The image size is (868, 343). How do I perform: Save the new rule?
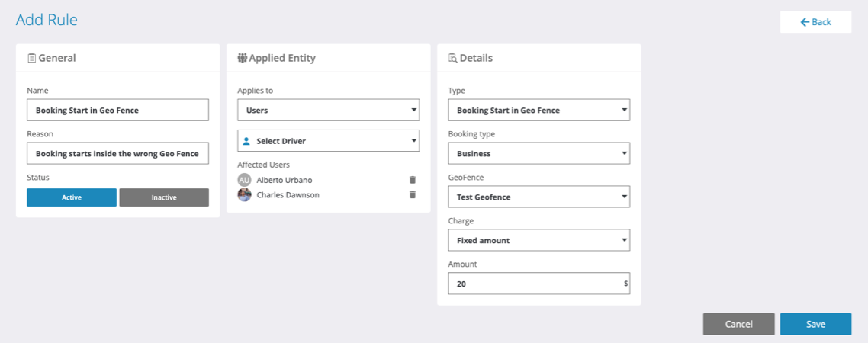coord(815,324)
